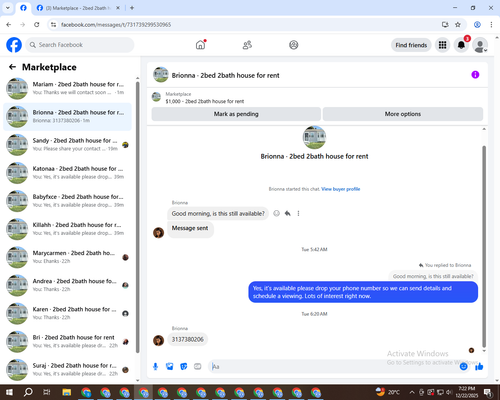Select the Brionna conversation in list
500x400 pixels.
(x=67, y=117)
